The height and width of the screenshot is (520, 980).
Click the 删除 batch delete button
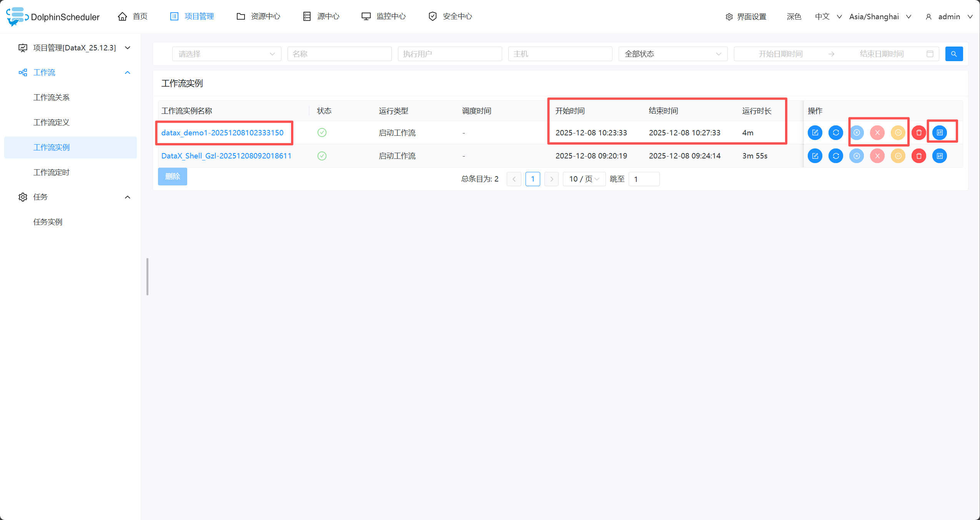pos(172,176)
